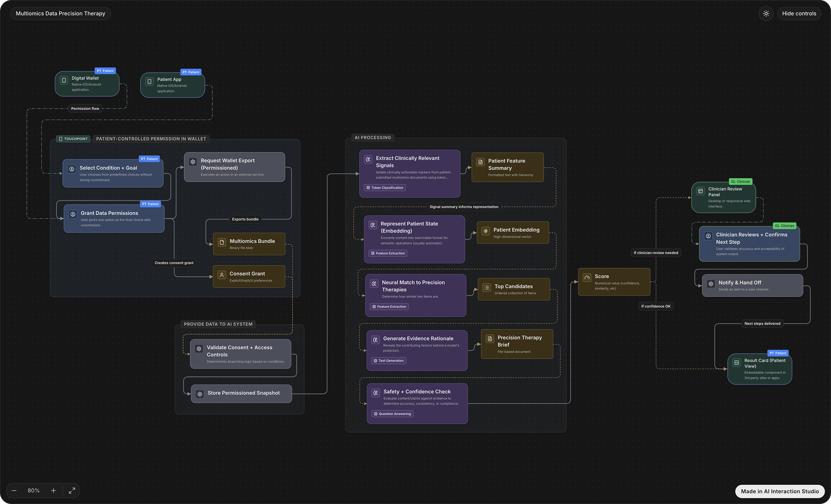This screenshot has width=831, height=504.
Task: Click the bell icon on Notify & Hand Off
Action: (711, 284)
